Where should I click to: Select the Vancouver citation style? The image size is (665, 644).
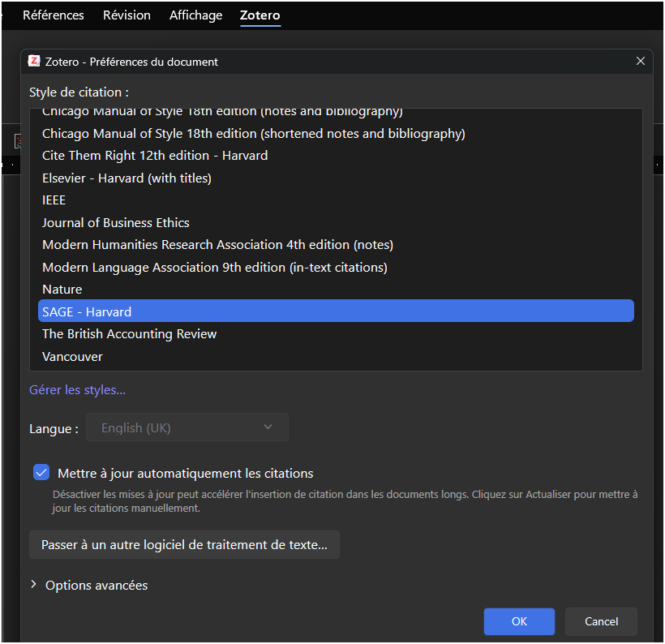point(336,356)
